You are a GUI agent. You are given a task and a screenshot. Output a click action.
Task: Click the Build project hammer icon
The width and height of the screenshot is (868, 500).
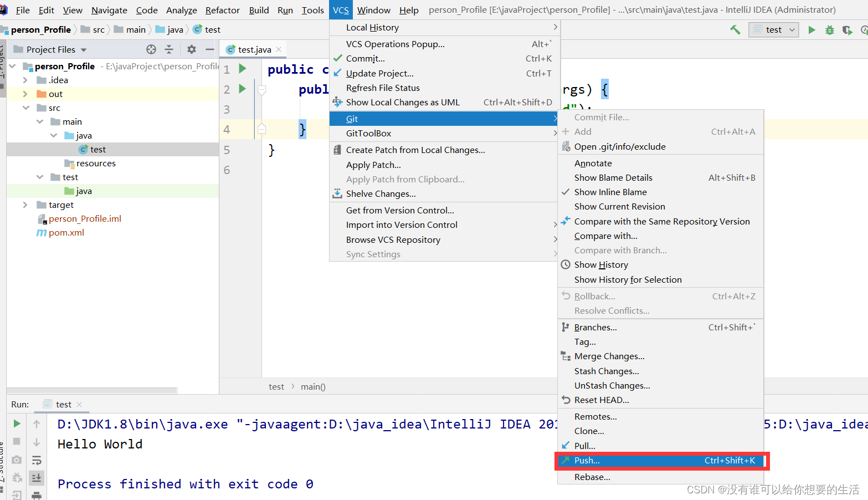pyautogui.click(x=735, y=30)
